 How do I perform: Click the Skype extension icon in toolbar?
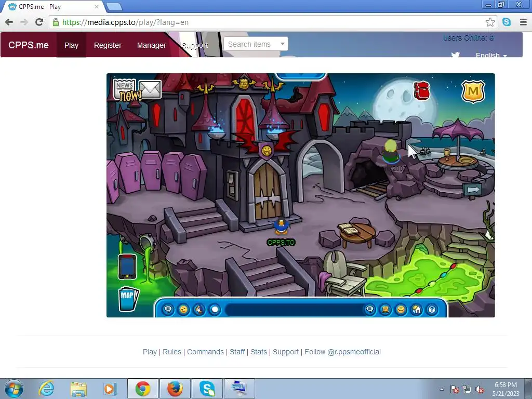click(507, 22)
